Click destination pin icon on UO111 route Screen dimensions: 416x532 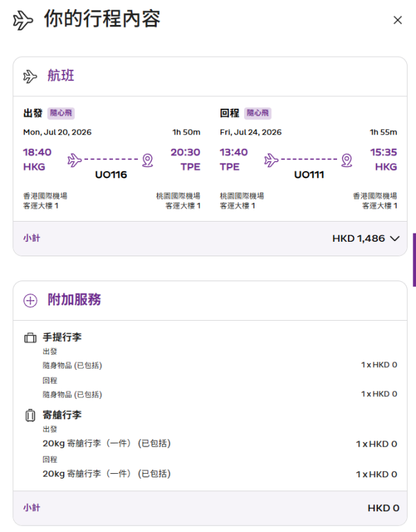click(347, 160)
